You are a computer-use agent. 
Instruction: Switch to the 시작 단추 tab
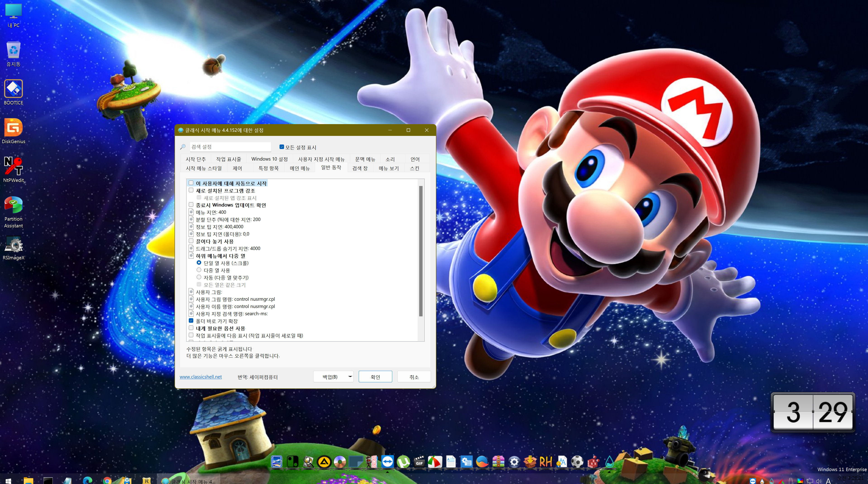195,159
